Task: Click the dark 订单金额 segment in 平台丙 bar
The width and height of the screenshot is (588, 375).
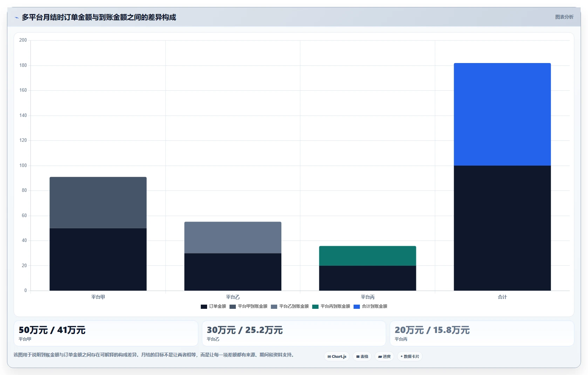Action: 368,278
